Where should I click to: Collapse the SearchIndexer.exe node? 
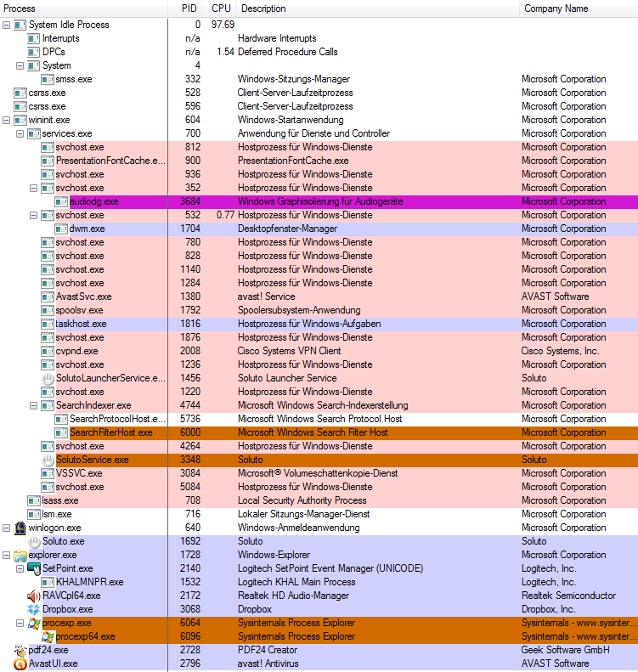(33, 405)
